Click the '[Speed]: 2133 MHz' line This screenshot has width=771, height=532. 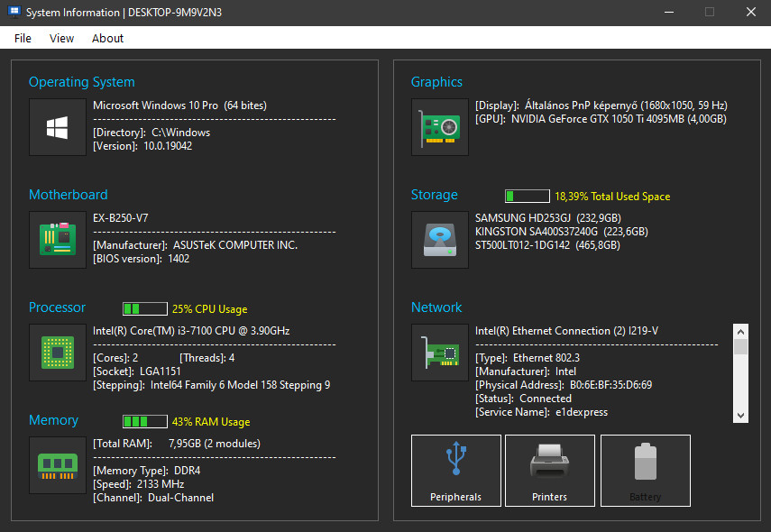coord(139,484)
